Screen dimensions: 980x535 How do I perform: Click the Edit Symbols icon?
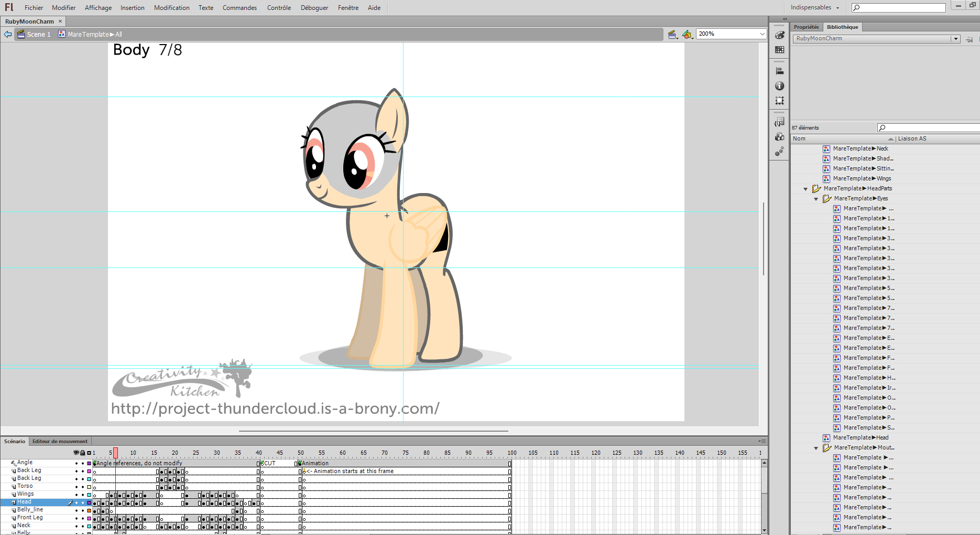pos(687,35)
